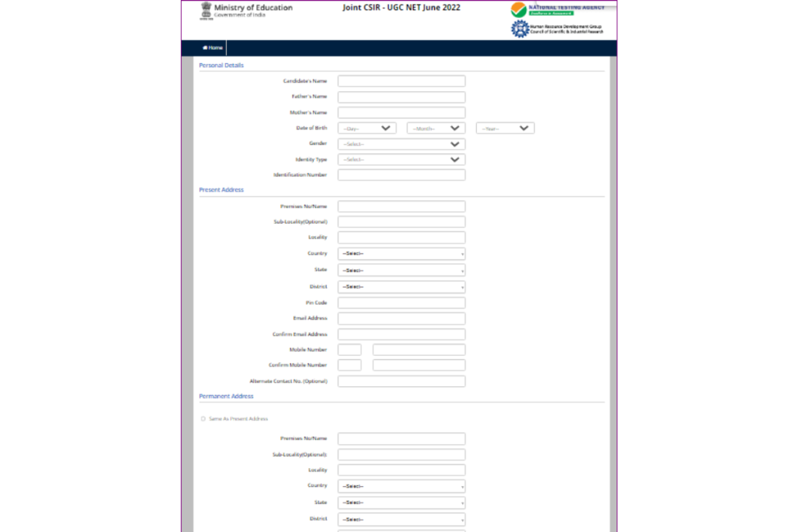Focus the Father's Name text field
Image resolution: width=798 pixels, height=532 pixels.
[x=401, y=97]
